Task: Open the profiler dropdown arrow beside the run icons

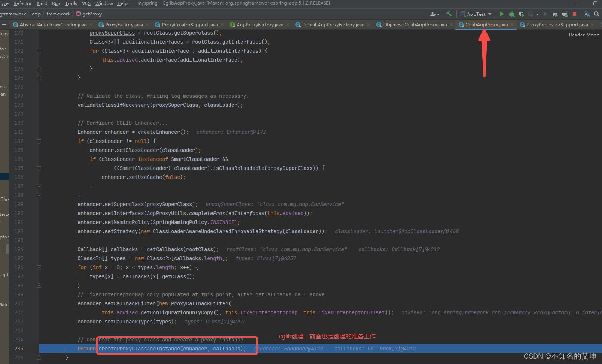Action: 538,14
